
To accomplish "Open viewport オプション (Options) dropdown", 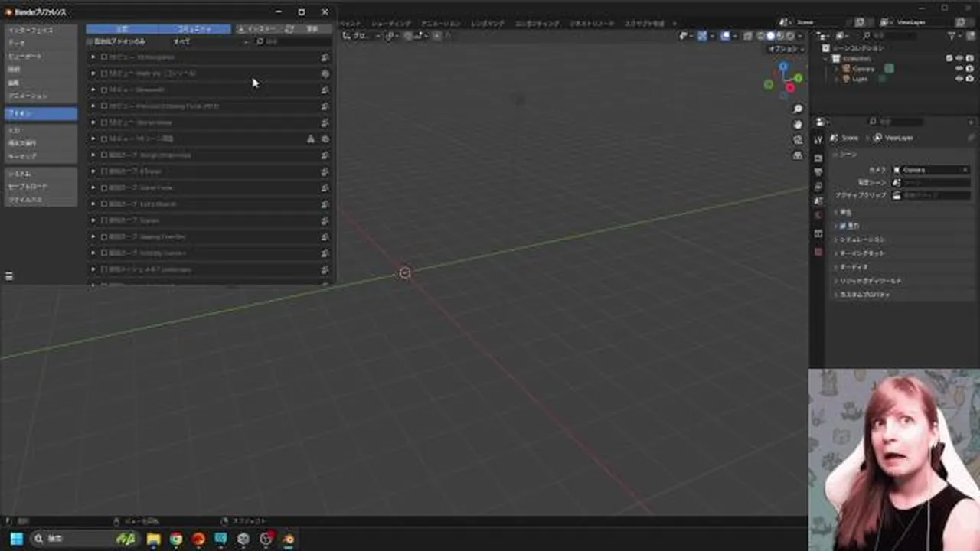I will [x=786, y=49].
